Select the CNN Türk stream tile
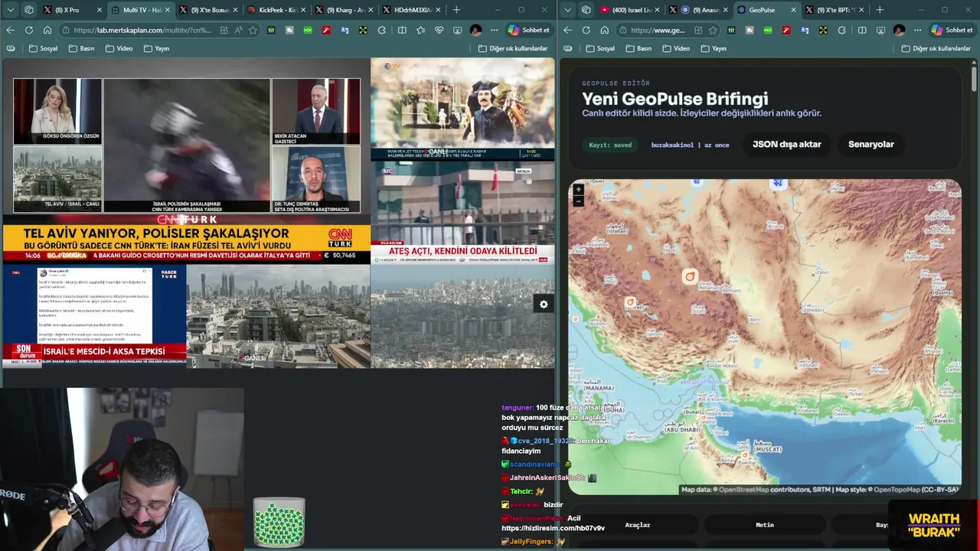The height and width of the screenshot is (551, 980). (x=186, y=161)
